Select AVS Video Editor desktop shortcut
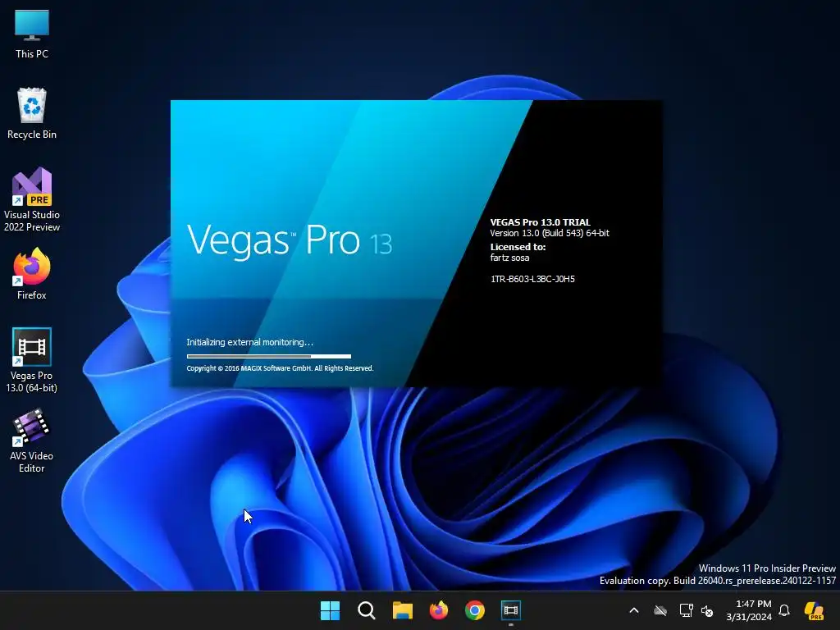Image resolution: width=840 pixels, height=630 pixels. coord(32,441)
